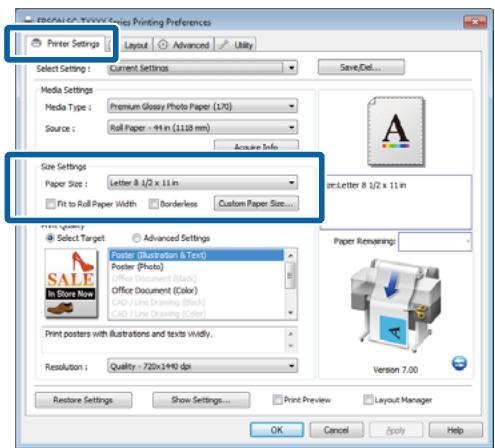495x448 pixels.
Task: Click the printer illustration image
Action: click(x=396, y=307)
